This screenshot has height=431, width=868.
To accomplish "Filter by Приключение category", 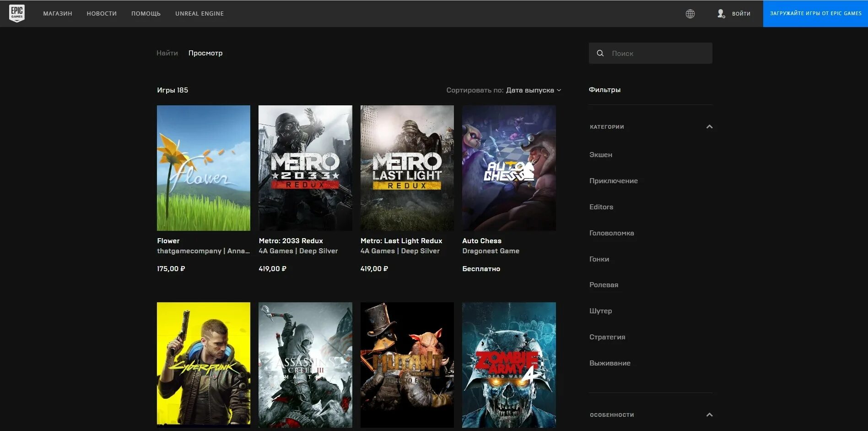I will [x=614, y=181].
